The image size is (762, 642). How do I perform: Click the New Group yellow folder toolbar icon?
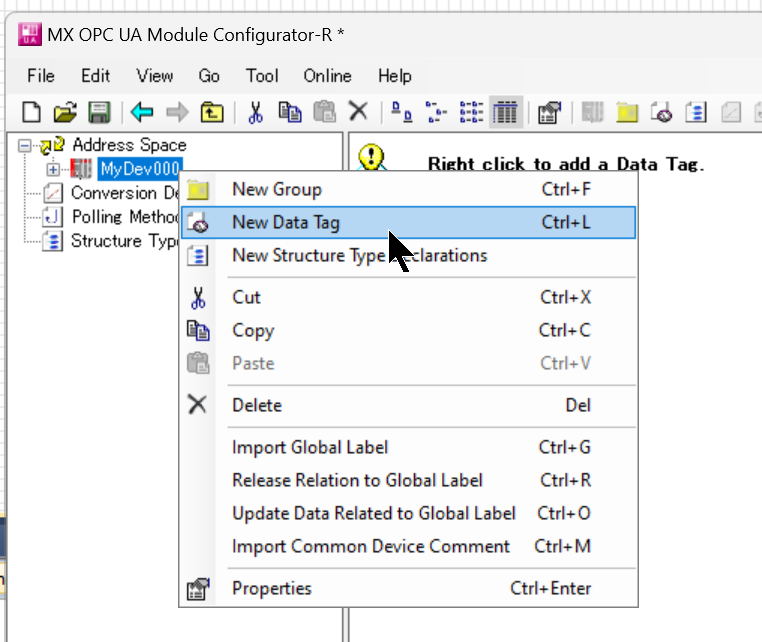pos(627,112)
